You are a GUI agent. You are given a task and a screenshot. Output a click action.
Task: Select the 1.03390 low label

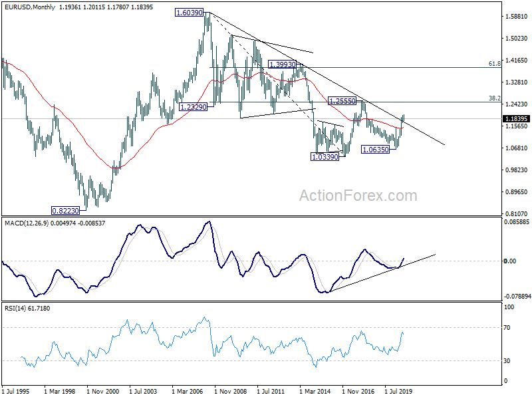tap(325, 157)
